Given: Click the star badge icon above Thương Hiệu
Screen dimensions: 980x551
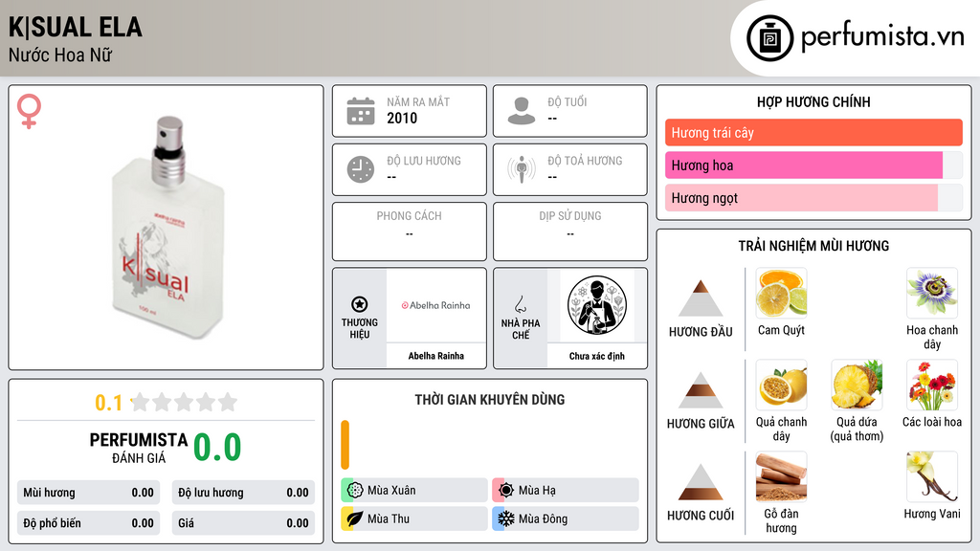Looking at the screenshot, I should (360, 304).
